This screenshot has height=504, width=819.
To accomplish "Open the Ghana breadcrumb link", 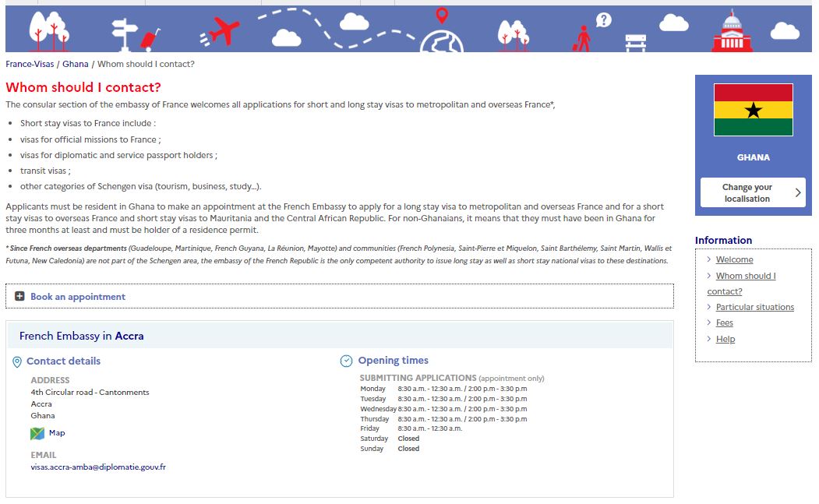I will (x=76, y=64).
